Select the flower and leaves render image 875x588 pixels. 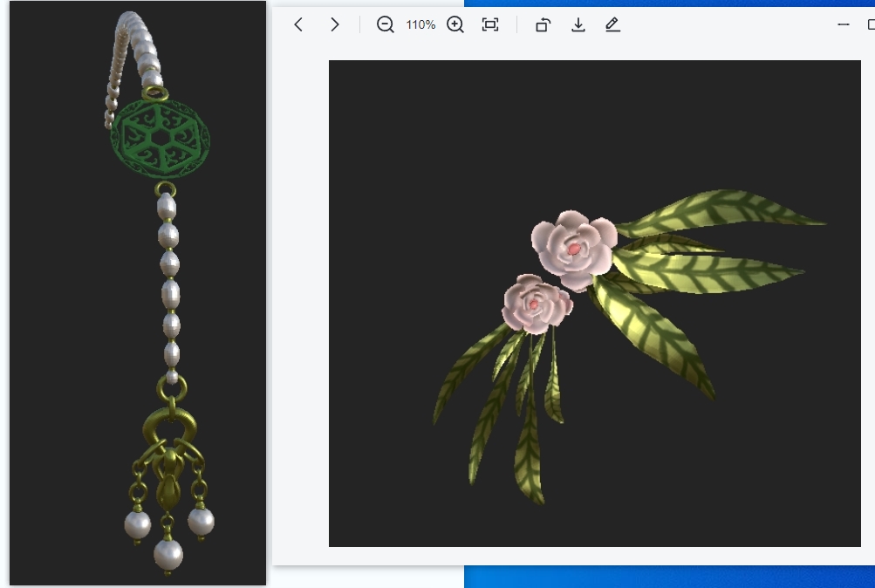click(594, 304)
